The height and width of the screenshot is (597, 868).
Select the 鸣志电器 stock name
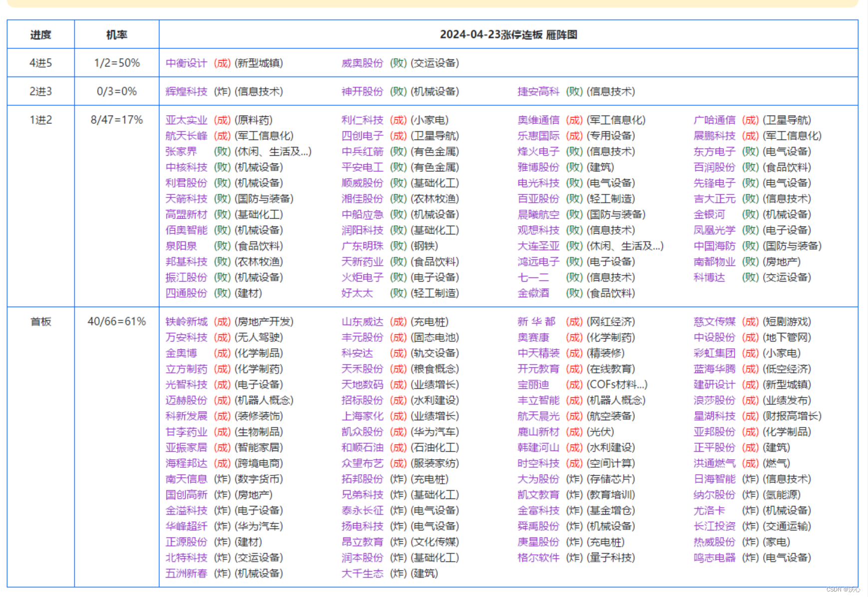[x=714, y=558]
